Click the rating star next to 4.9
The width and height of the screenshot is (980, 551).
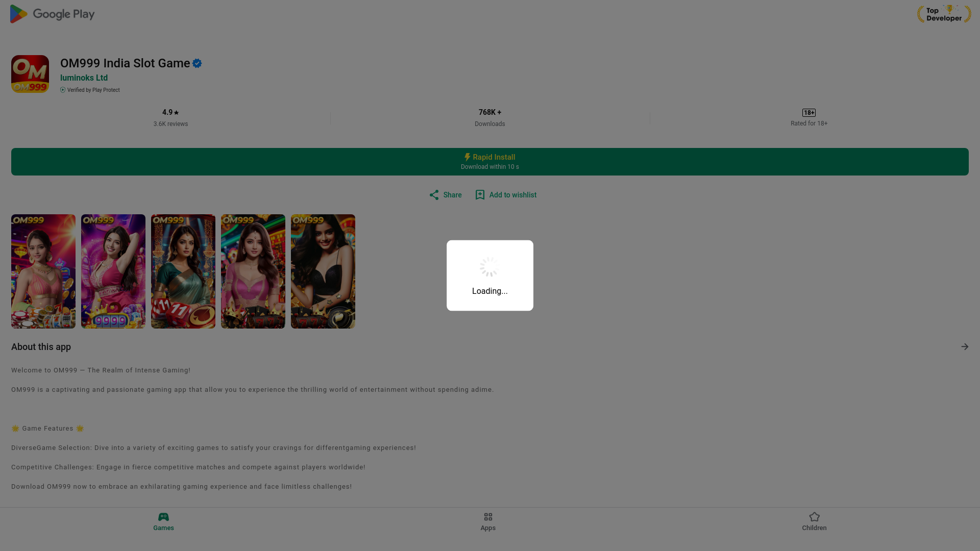click(176, 113)
